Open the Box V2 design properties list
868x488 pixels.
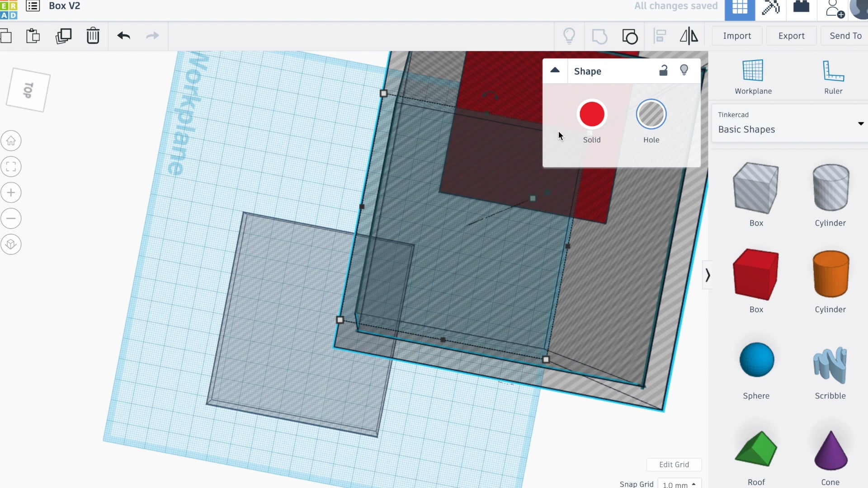[33, 6]
